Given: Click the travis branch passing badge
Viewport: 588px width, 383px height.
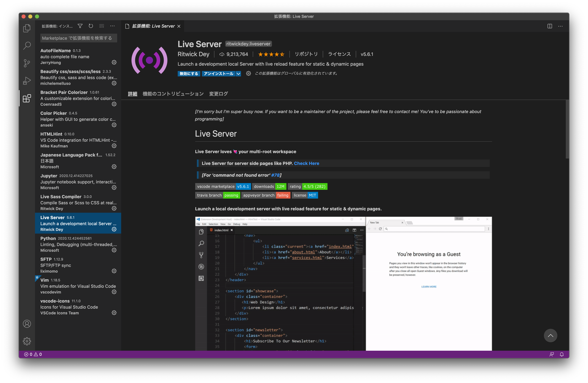Looking at the screenshot, I should 218,195.
